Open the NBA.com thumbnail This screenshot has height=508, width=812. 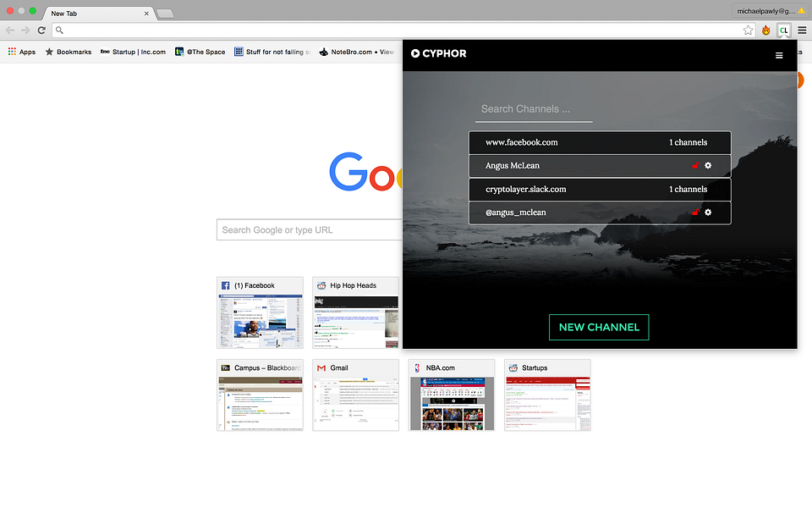[x=452, y=395]
